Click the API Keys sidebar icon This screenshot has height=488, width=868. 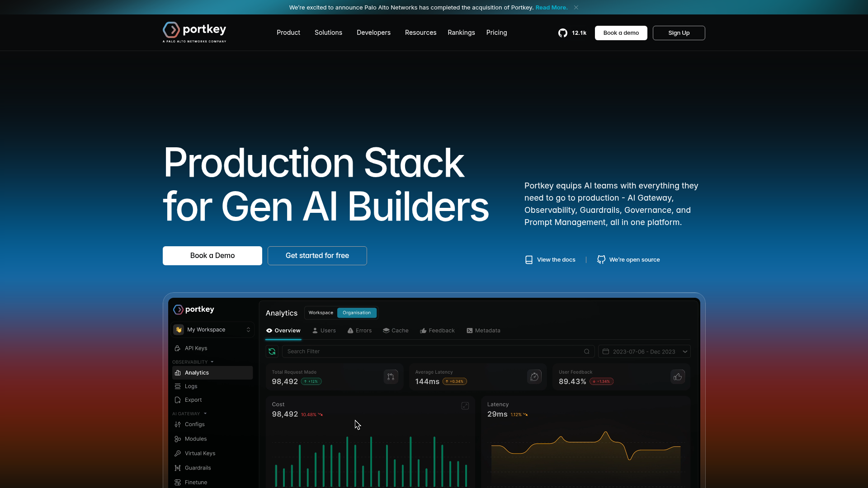(178, 348)
